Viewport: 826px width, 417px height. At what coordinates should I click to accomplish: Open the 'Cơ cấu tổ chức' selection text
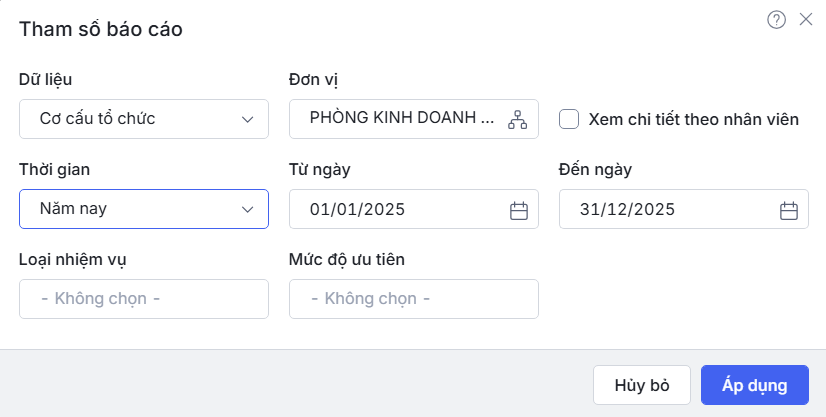(97, 119)
